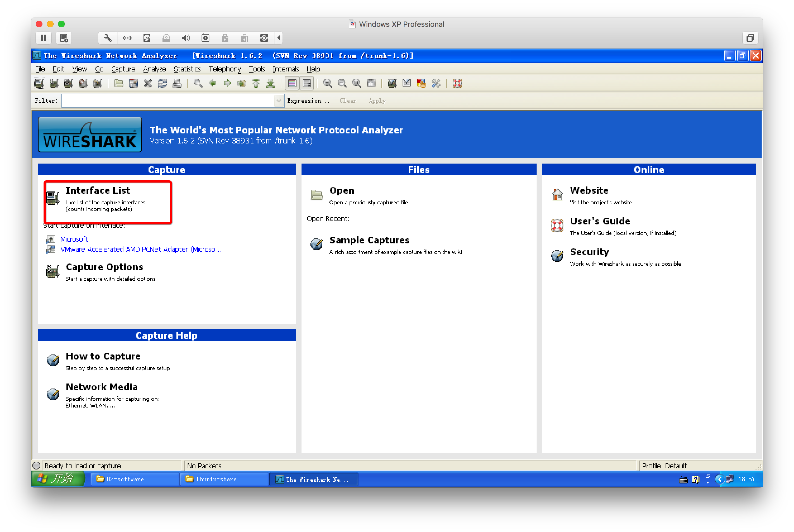Click the go to last packet icon
Viewport: 794px width, 532px height.
click(x=271, y=83)
